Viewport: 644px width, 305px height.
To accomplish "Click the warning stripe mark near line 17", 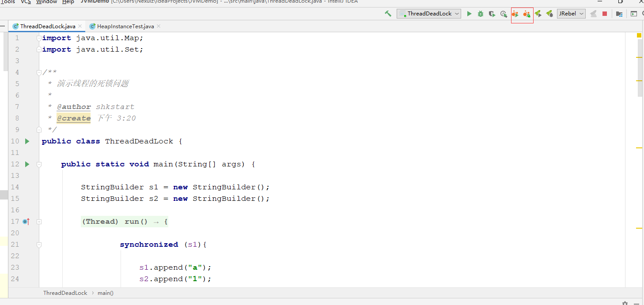I will [x=639, y=228].
